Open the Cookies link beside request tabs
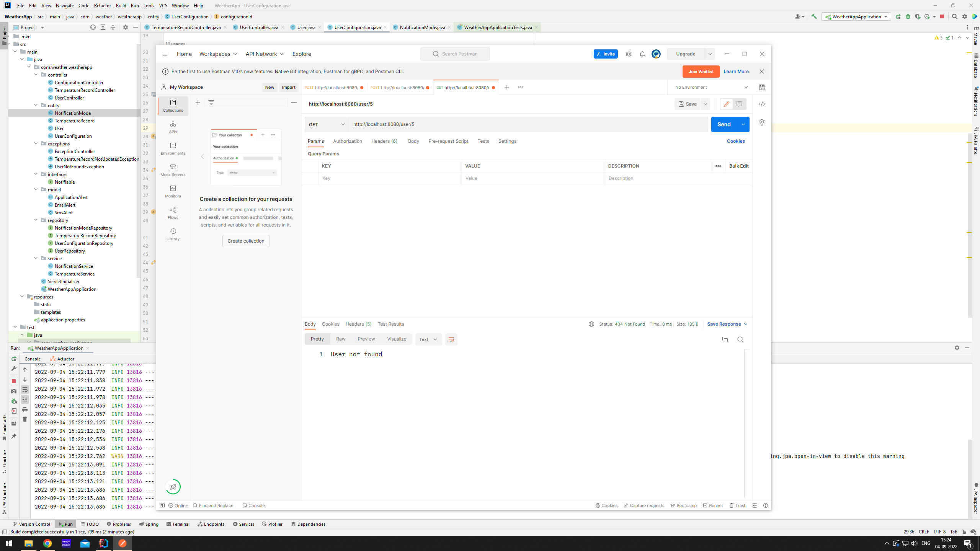The height and width of the screenshot is (551, 980). pos(736,141)
